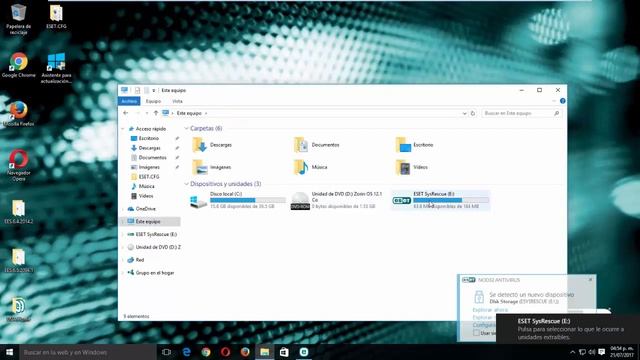Image resolution: width=640 pixels, height=360 pixels.
Task: Open the Action Center notifications icon
Action: click(x=602, y=352)
